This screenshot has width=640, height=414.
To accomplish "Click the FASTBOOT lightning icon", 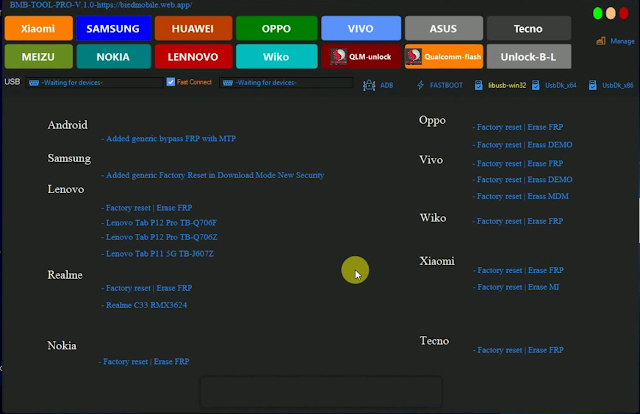I will 420,85.
